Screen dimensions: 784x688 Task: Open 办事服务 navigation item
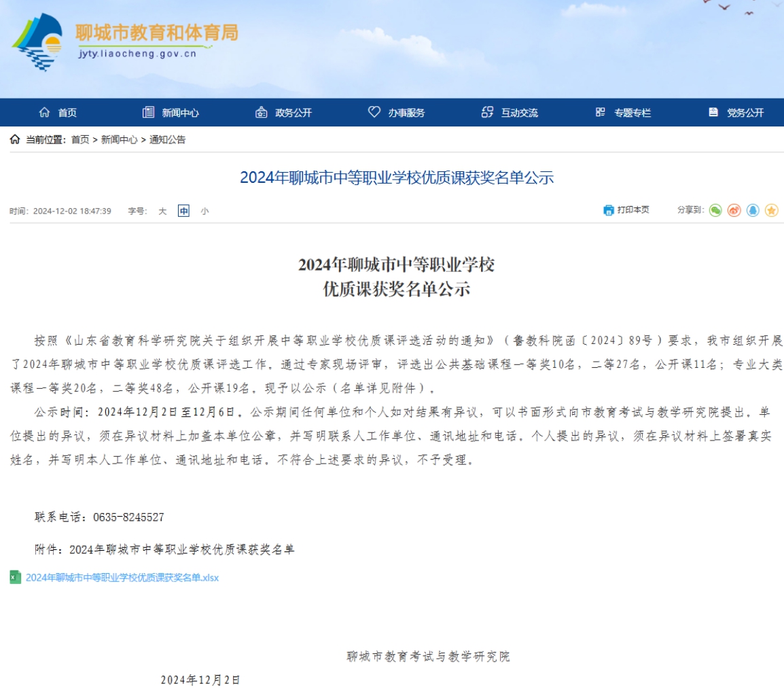(406, 113)
